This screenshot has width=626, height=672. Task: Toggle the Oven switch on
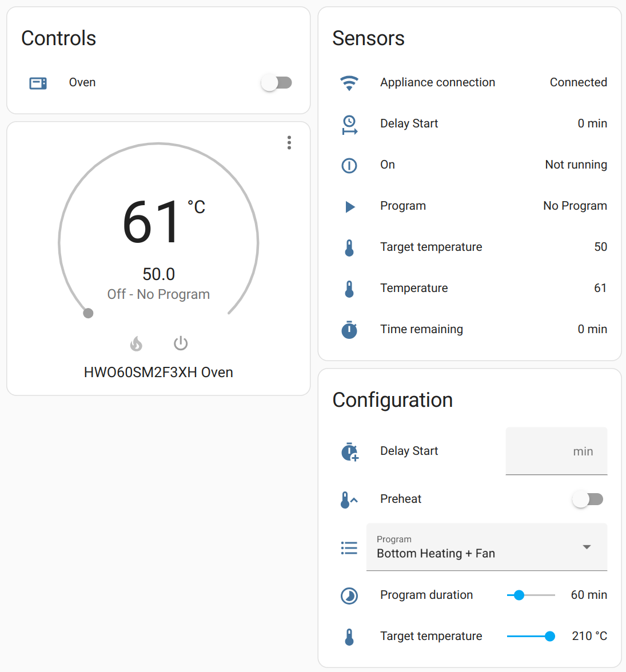277,83
